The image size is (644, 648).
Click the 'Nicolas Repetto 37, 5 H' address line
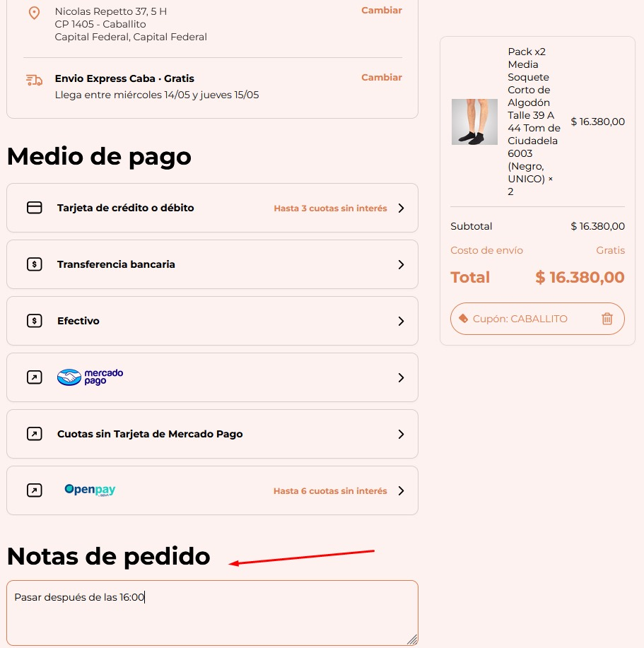(111, 11)
